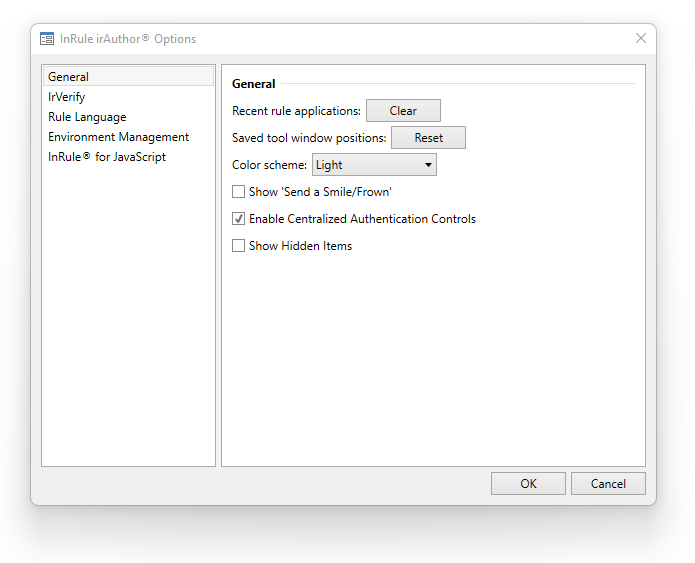Reset saved tool window positions
The image size is (695, 563).
(428, 138)
